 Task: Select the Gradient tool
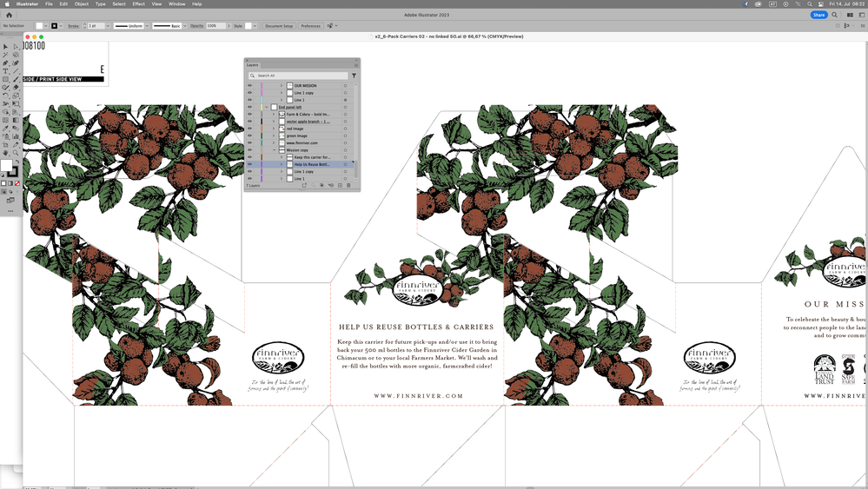tap(16, 120)
